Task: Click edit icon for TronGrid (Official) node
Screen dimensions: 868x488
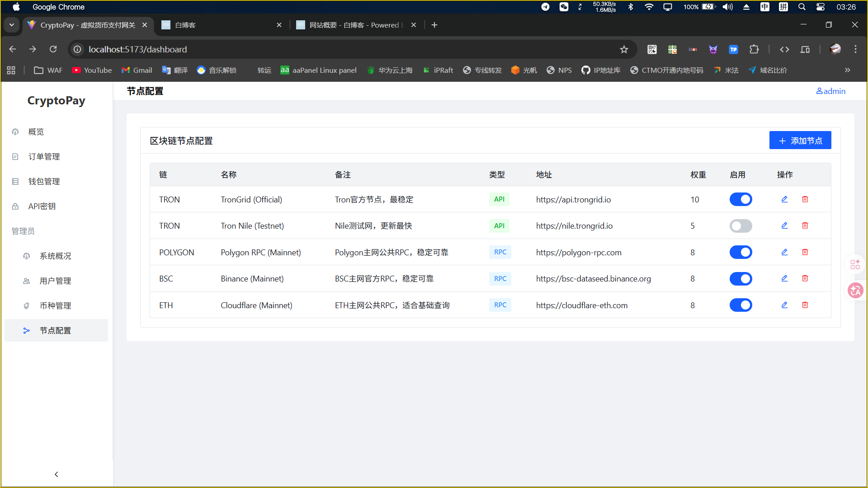Action: pos(784,199)
